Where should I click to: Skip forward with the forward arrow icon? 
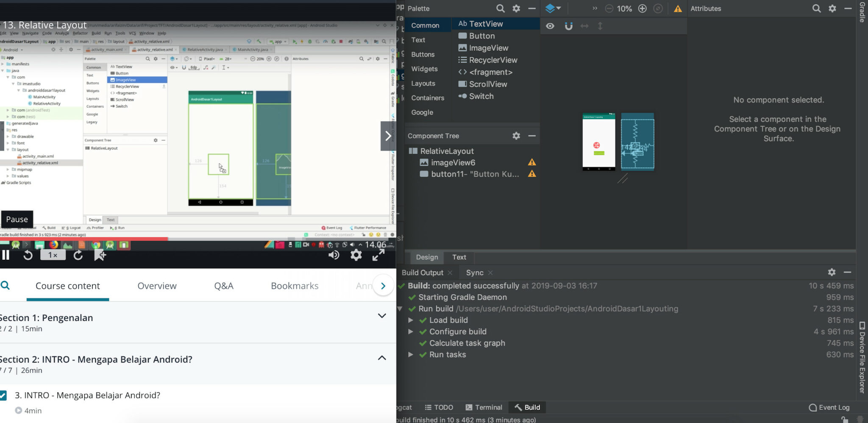[x=78, y=255]
